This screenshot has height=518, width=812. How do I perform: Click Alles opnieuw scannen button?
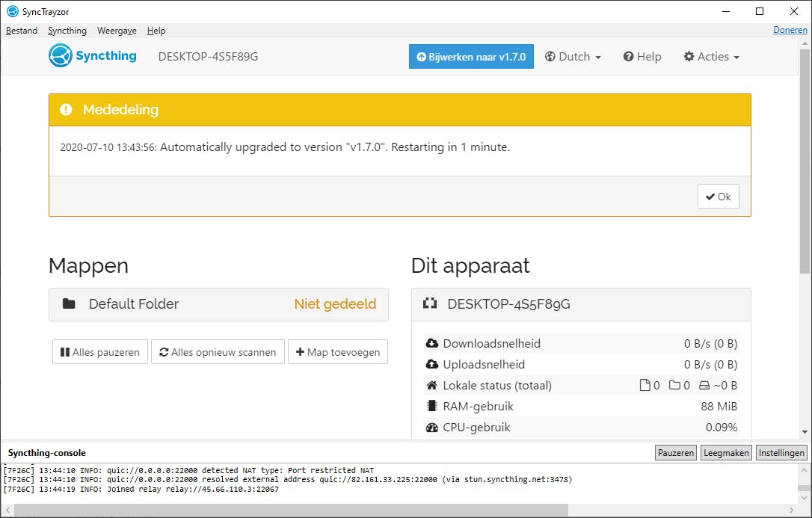point(218,352)
